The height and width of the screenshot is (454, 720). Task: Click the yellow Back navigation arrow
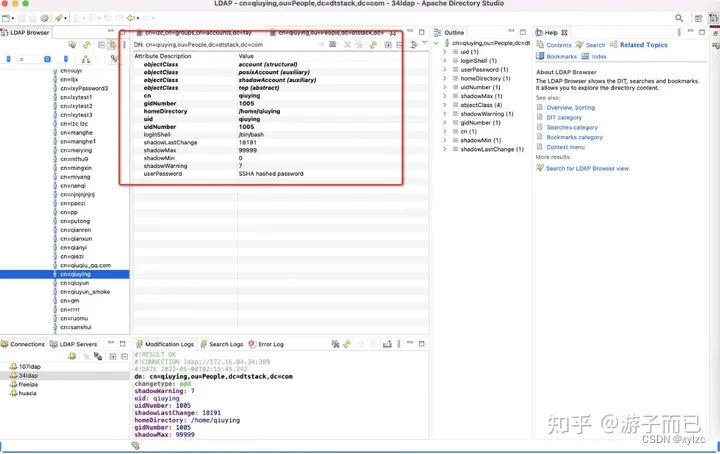131,18
